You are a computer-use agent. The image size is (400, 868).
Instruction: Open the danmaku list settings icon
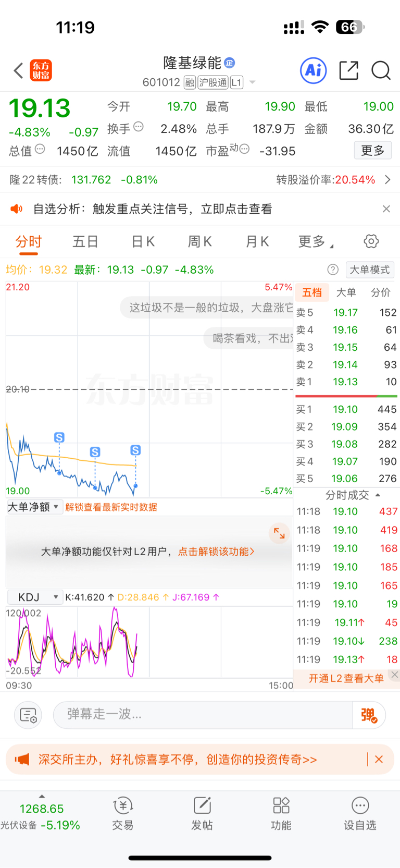point(29,715)
